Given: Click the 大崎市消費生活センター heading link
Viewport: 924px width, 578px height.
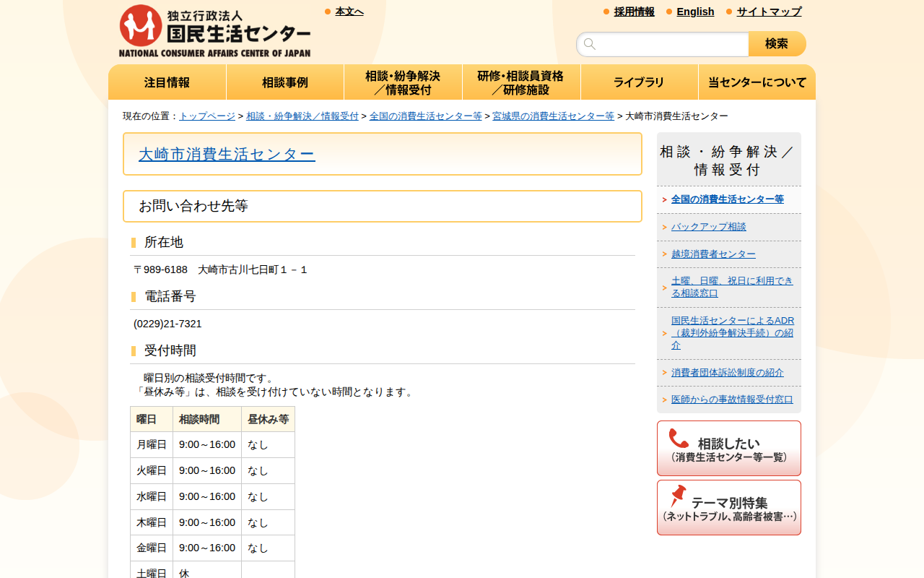Looking at the screenshot, I should point(227,154).
